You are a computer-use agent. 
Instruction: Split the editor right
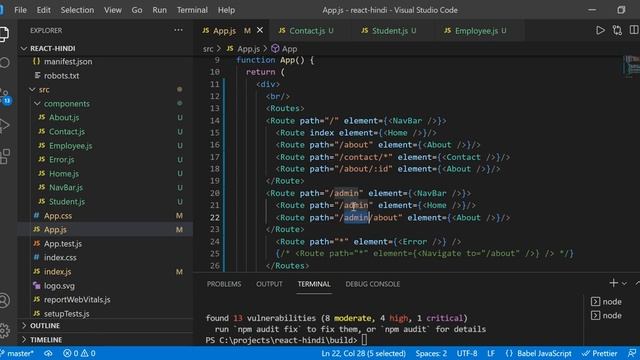(x=634, y=30)
